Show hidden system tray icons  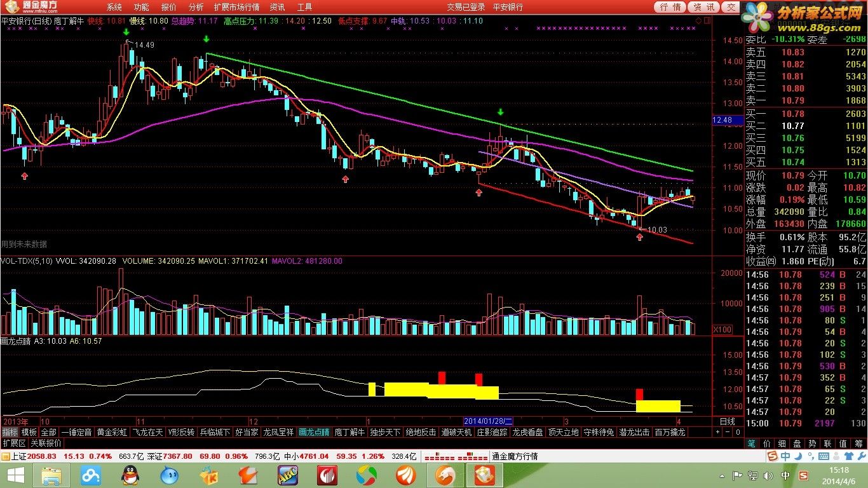(x=722, y=475)
